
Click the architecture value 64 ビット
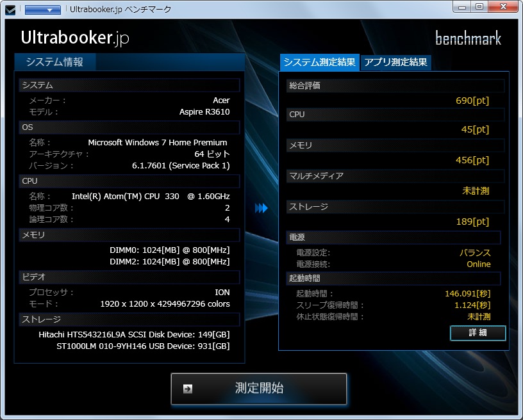point(212,154)
